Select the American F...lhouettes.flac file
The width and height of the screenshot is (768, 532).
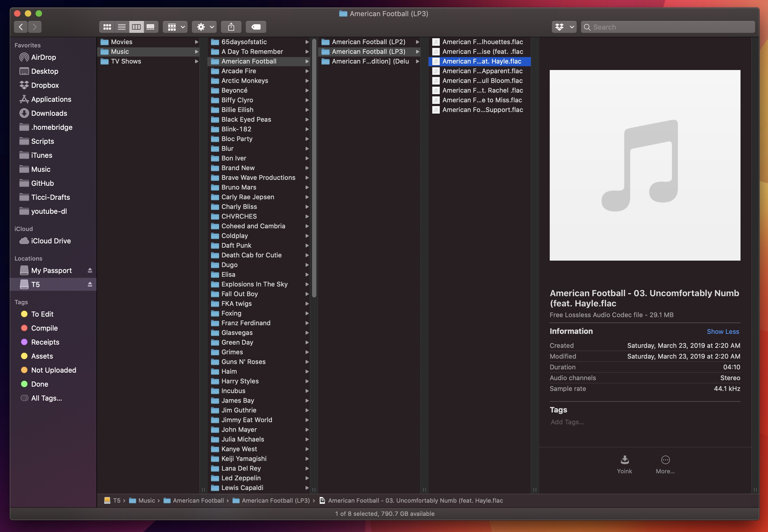480,42
